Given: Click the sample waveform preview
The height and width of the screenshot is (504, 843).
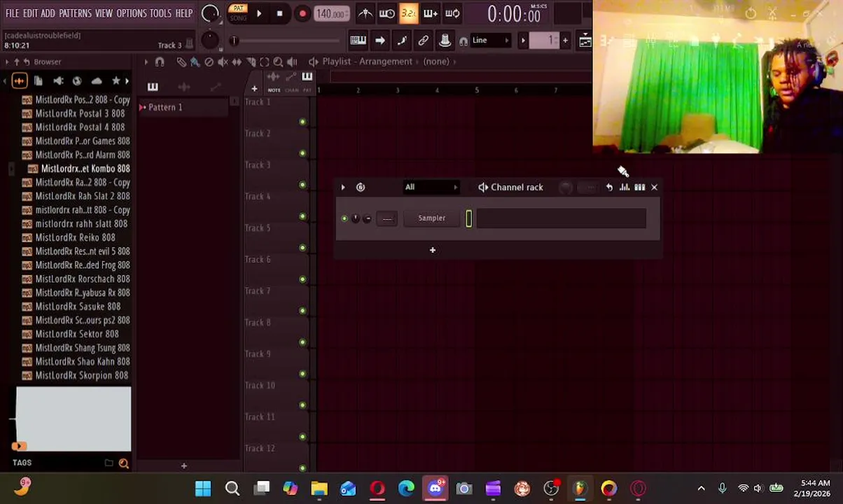Looking at the screenshot, I should point(74,419).
